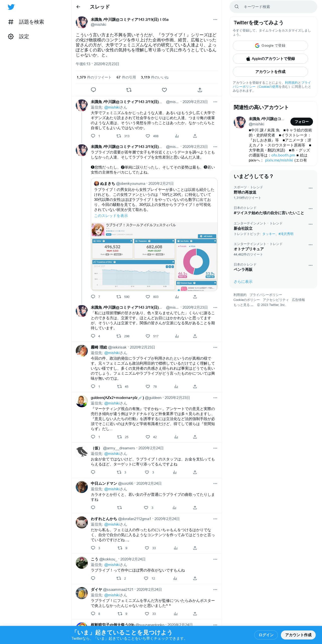Click さらに表示 under trends

243,282
